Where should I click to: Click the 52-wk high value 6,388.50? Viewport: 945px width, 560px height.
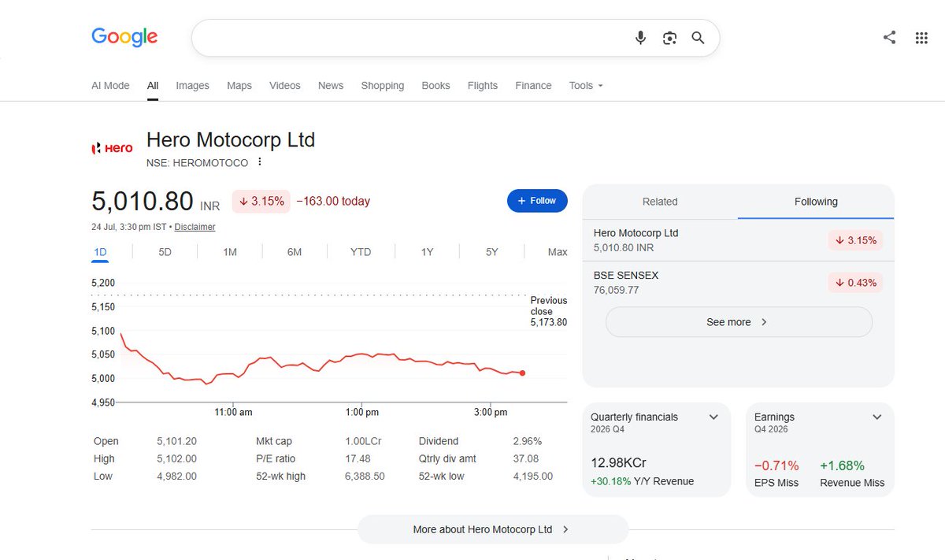[x=365, y=476]
